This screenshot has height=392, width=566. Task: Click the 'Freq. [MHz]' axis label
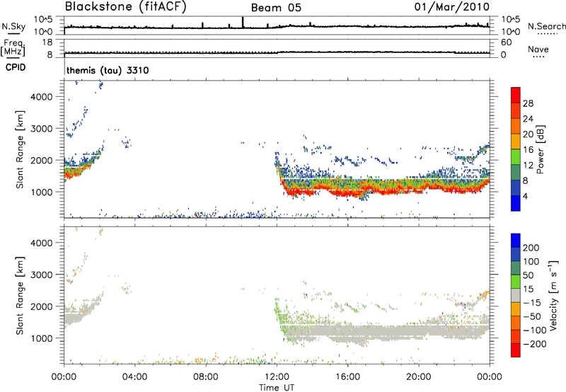(x=13, y=47)
